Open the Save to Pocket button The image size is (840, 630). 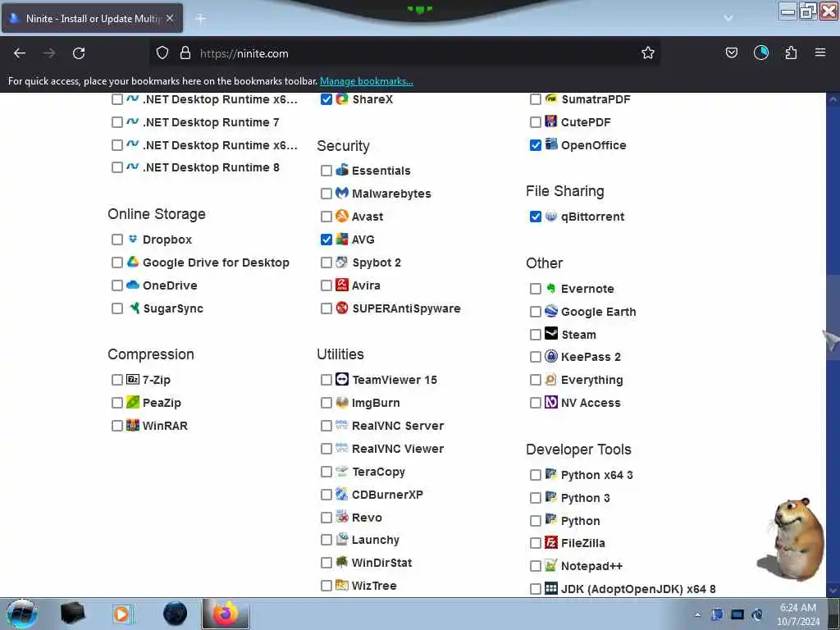coord(731,52)
